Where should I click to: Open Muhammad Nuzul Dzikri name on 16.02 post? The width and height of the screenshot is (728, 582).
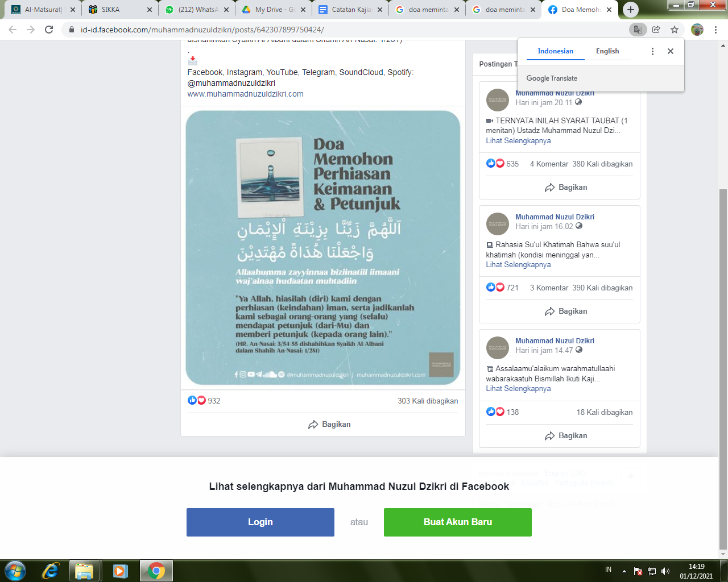coord(555,217)
